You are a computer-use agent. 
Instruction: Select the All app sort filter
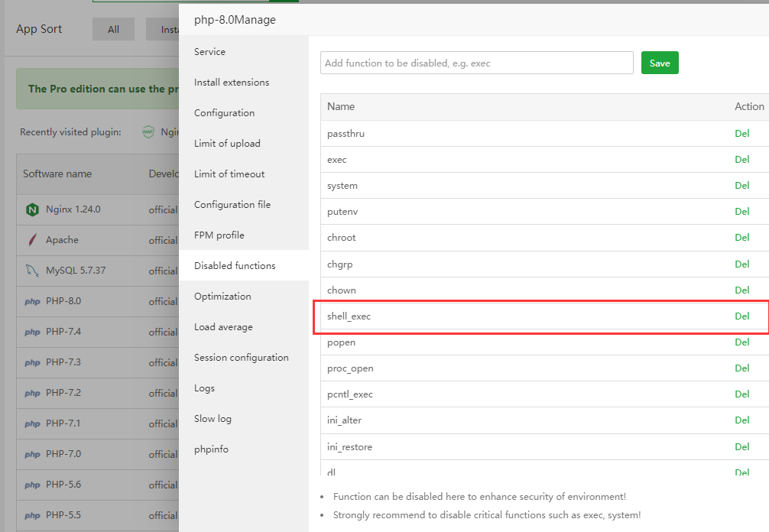[x=113, y=30]
